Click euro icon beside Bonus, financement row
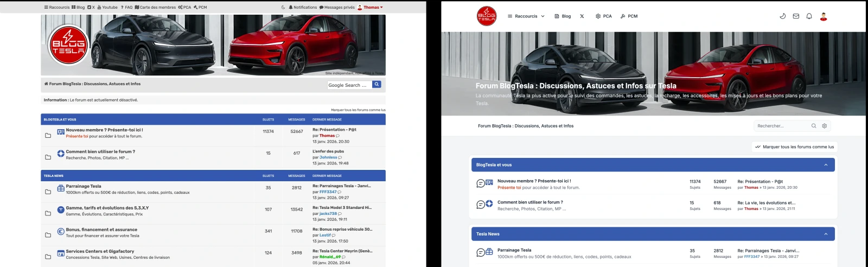This screenshot has height=267, width=868. point(61,232)
